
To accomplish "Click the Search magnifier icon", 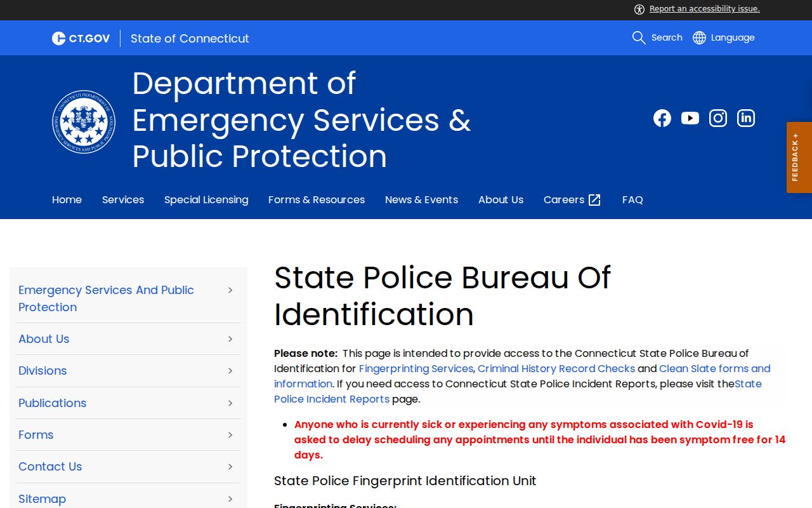I will point(639,37).
